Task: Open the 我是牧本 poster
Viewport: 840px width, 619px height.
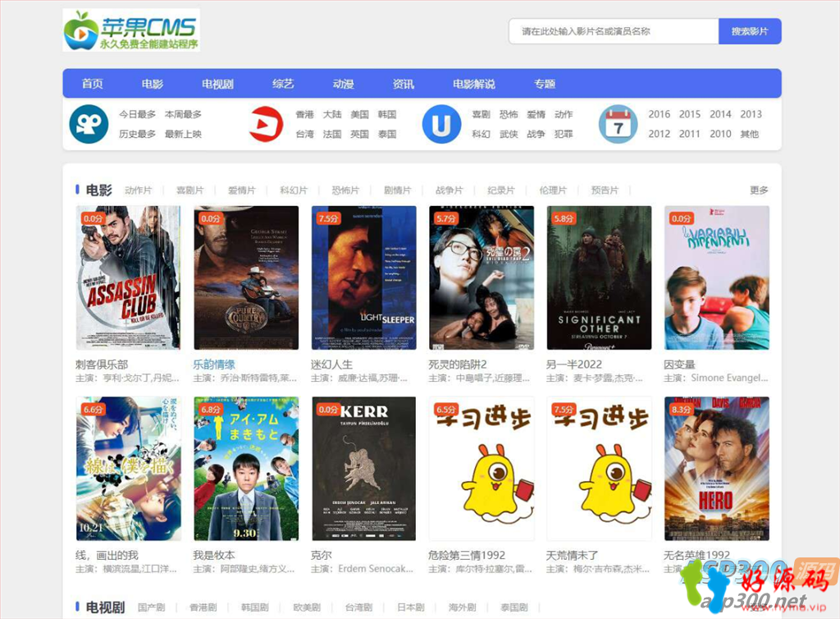Action: tap(246, 469)
